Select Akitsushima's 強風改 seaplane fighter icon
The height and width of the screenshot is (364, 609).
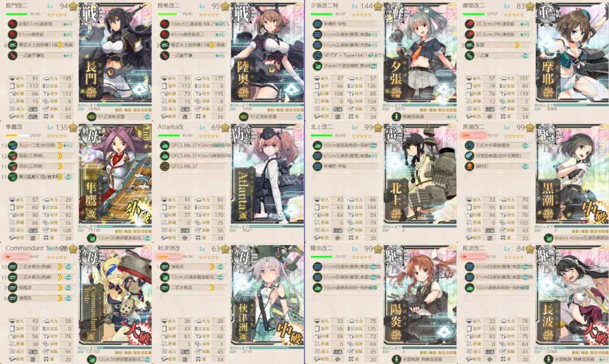pyautogui.click(x=165, y=267)
